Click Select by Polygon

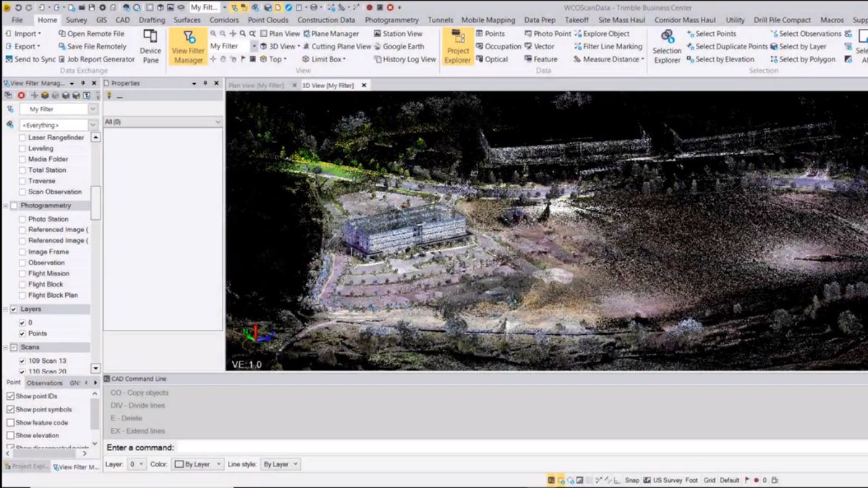pyautogui.click(x=803, y=59)
